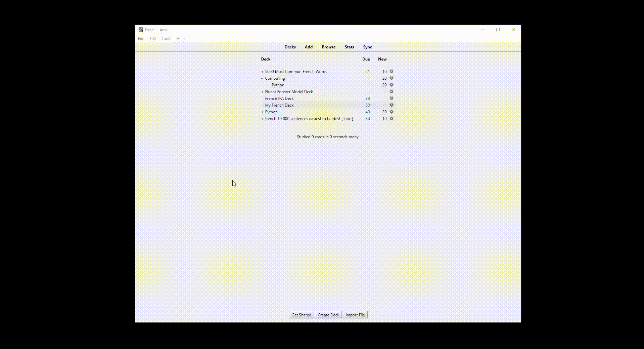Open options gear for 5000 Most Common French Words
644x349 pixels.
[x=391, y=71]
